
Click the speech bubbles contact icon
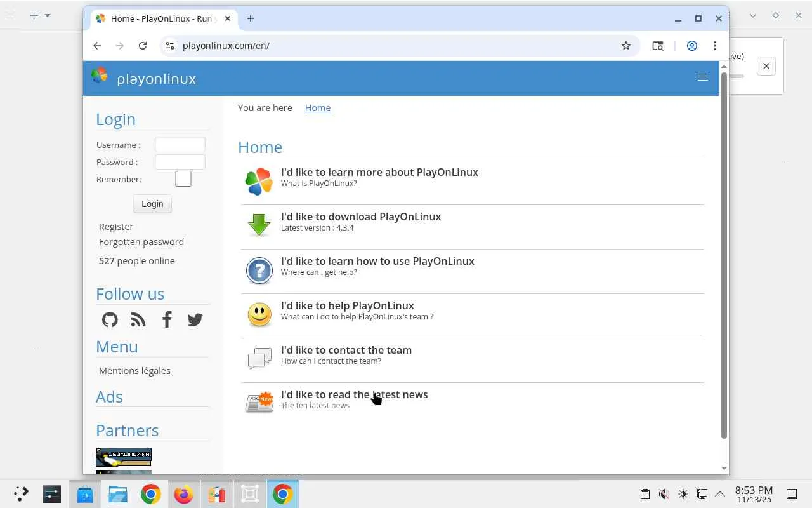click(259, 359)
